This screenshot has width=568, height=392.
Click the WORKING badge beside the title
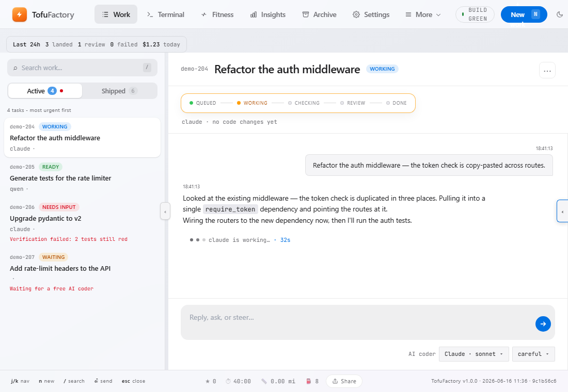(382, 69)
